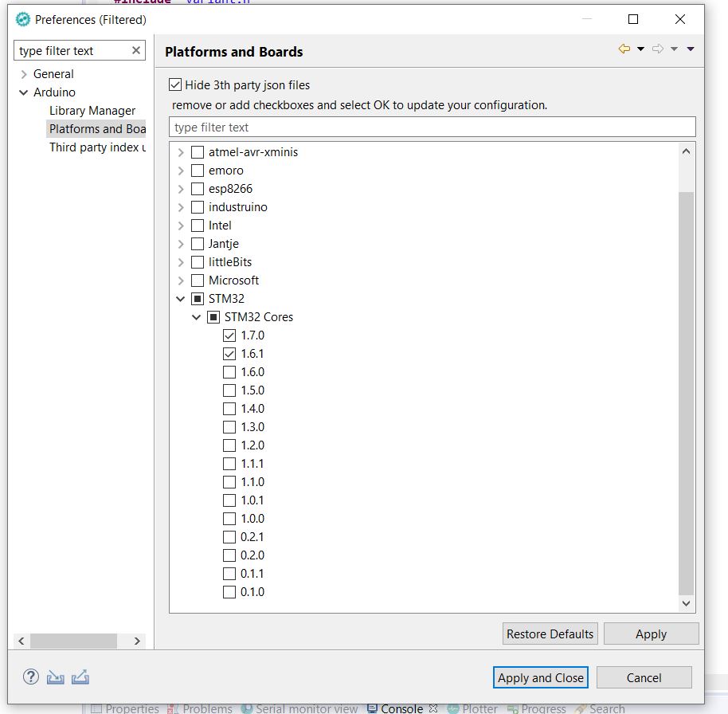Check the esp8266 platform checkbox

tap(198, 189)
